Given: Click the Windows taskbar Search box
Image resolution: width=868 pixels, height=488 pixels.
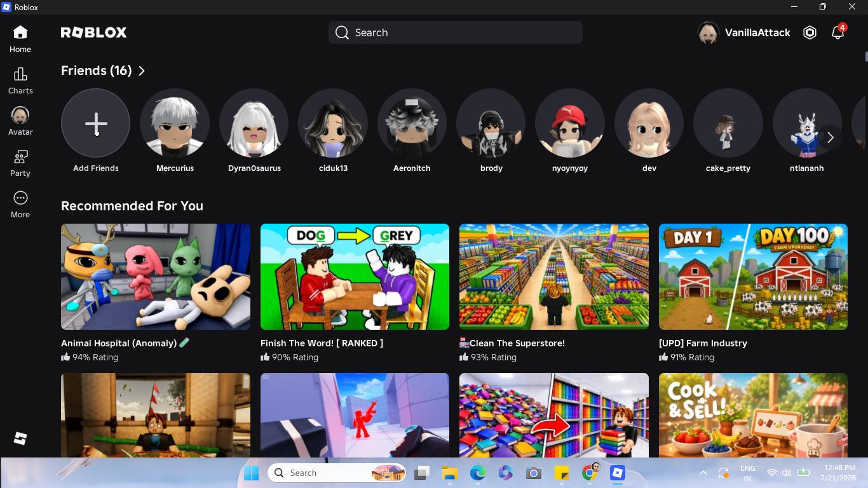Looking at the screenshot, I should (x=337, y=473).
